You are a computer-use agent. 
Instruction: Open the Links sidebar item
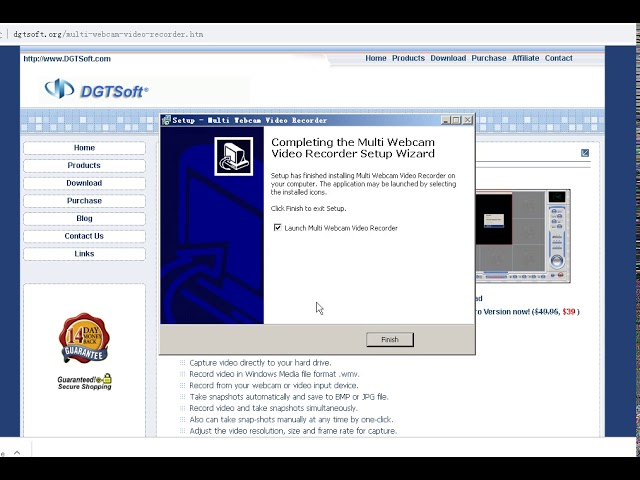point(84,254)
